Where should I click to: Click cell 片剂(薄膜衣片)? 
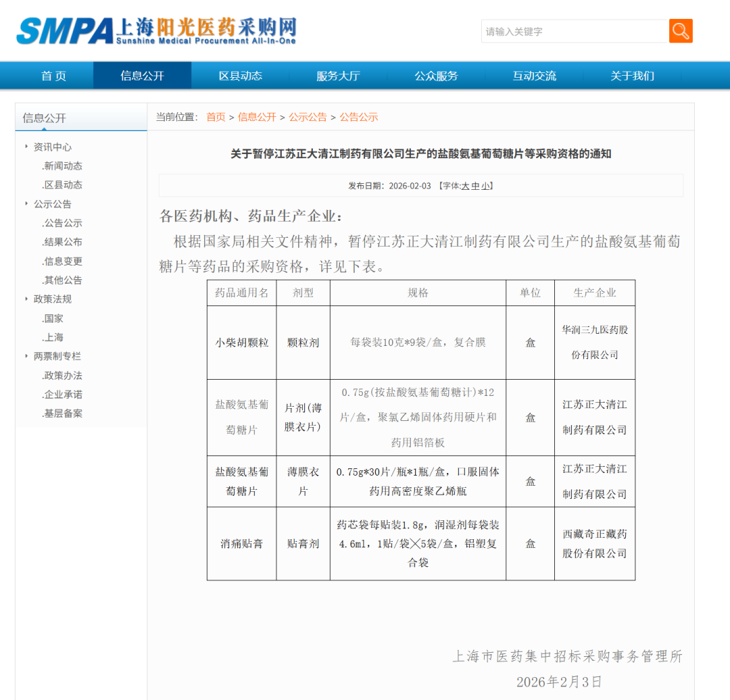pos(303,418)
